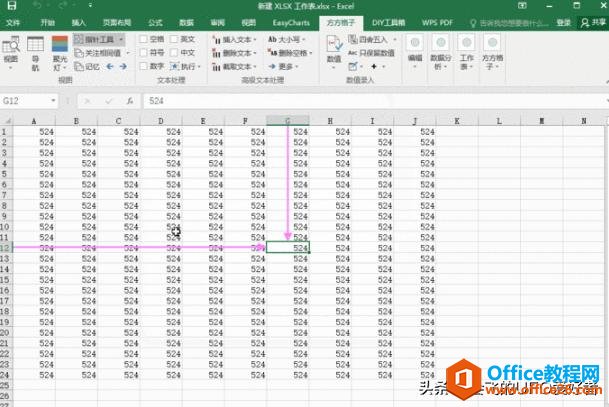This screenshot has height=407, width=609.
Task: Select column K header
Action: click(457, 121)
